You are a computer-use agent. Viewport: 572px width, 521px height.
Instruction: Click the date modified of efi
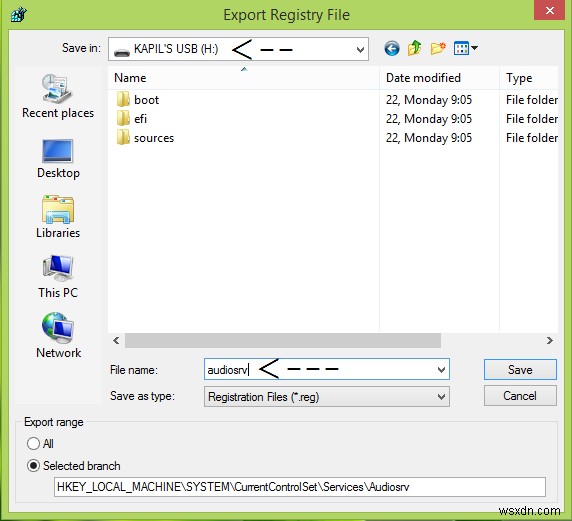(x=429, y=119)
